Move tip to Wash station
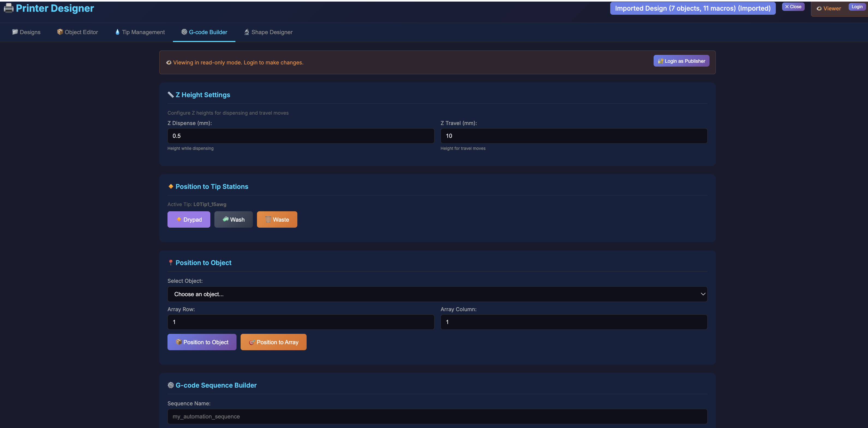The image size is (868, 428). coord(233,219)
